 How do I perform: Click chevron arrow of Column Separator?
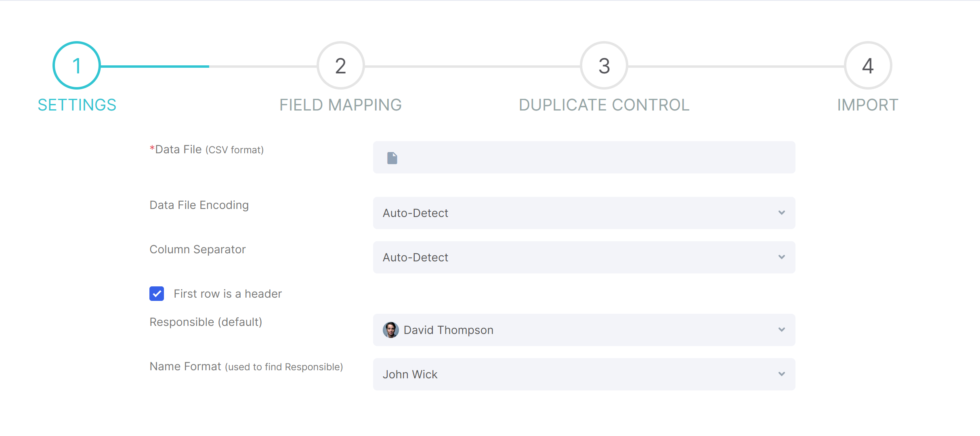782,257
